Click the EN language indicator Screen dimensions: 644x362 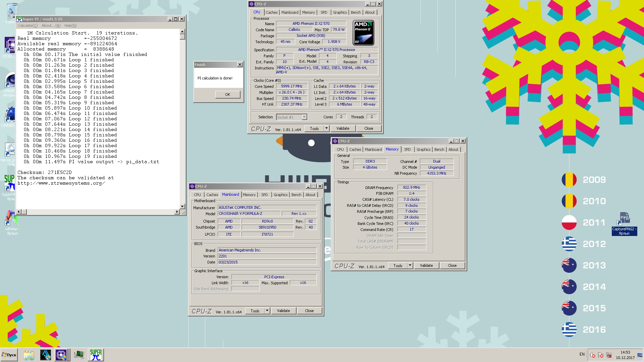pyautogui.click(x=582, y=354)
